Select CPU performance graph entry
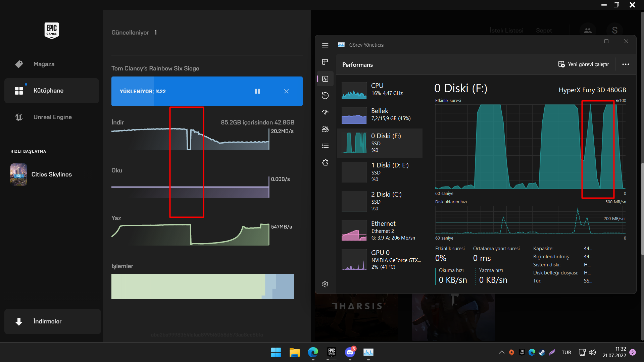 (380, 90)
